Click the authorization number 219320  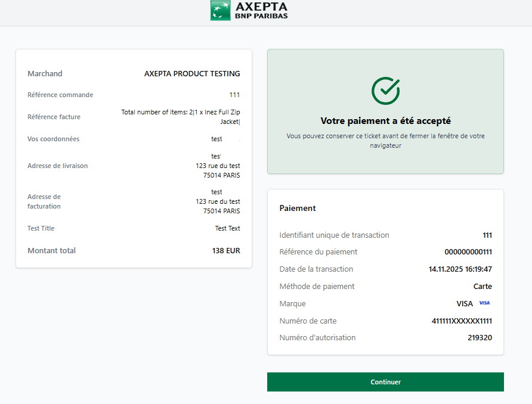[x=480, y=338]
